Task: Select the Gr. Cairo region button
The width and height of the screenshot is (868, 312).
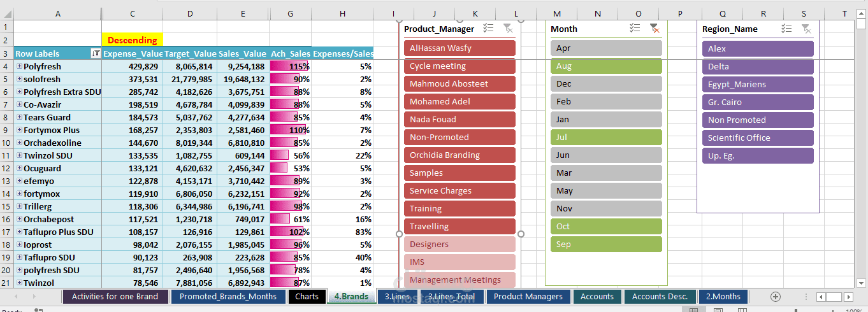Action: coord(758,102)
